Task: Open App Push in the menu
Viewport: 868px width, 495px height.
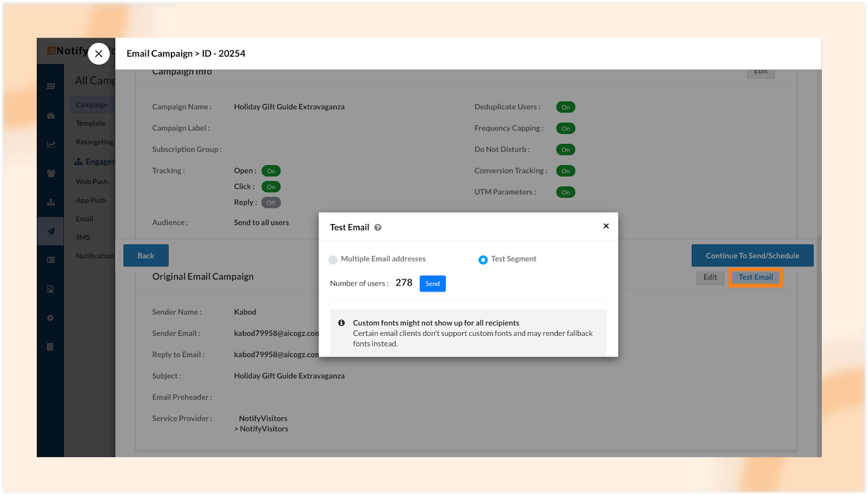Action: (x=91, y=200)
